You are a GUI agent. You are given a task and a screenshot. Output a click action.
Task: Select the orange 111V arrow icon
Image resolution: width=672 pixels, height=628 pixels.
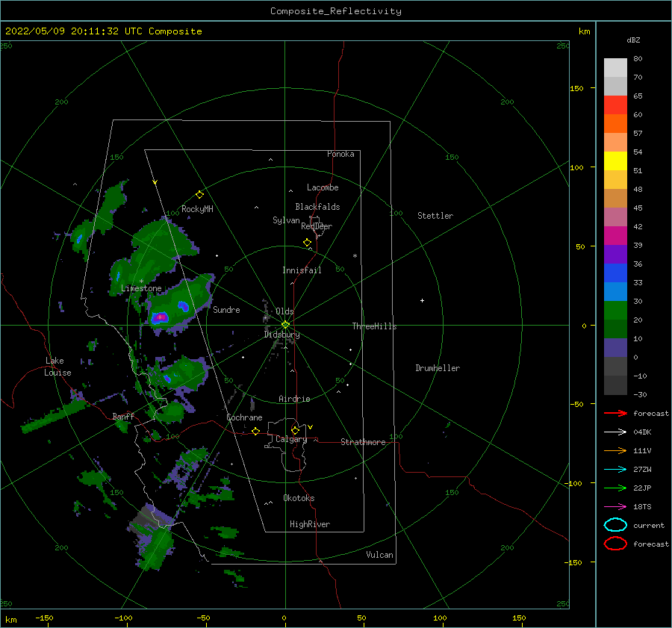pyautogui.click(x=615, y=450)
